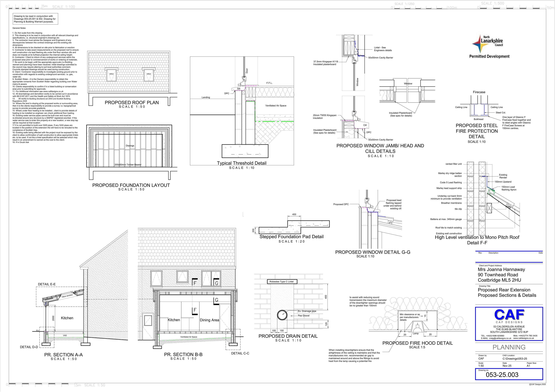Screen dimensions: 555x392
Task: Click the 'PLANNING' status text
Action: pyautogui.click(x=509, y=347)
